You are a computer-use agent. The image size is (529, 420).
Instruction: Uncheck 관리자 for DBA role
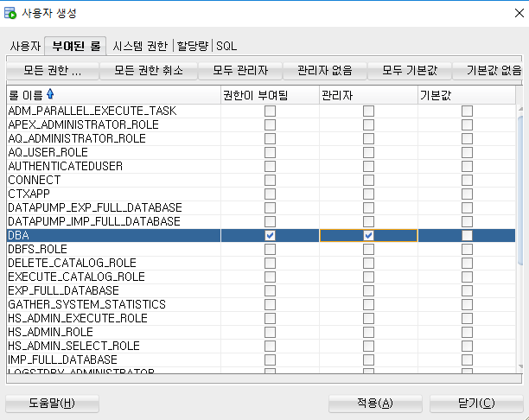tap(368, 235)
